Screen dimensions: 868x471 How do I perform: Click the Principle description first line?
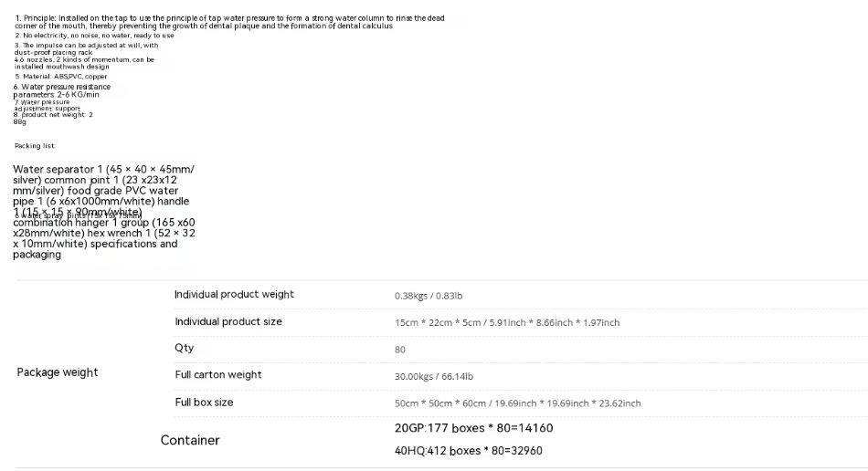click(x=229, y=18)
